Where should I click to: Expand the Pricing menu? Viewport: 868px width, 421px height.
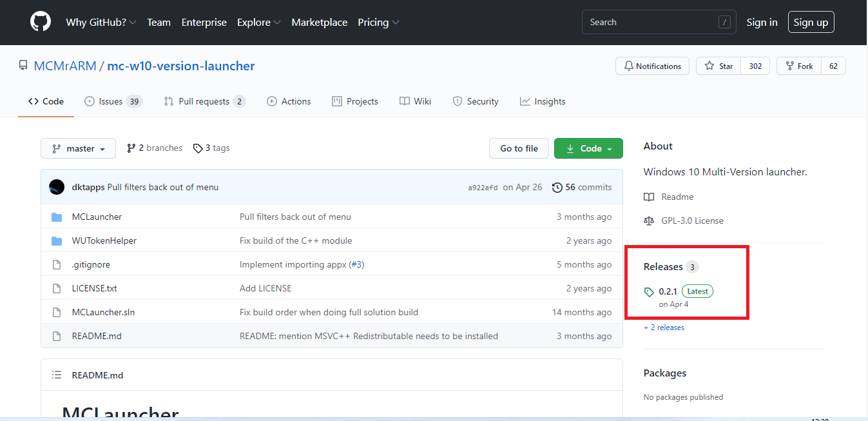click(379, 22)
